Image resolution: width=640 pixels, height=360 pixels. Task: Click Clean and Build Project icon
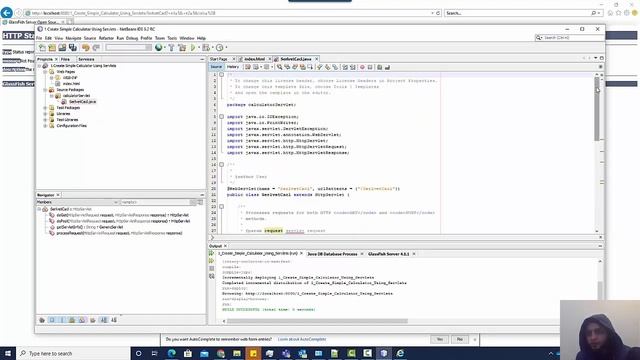click(x=182, y=48)
